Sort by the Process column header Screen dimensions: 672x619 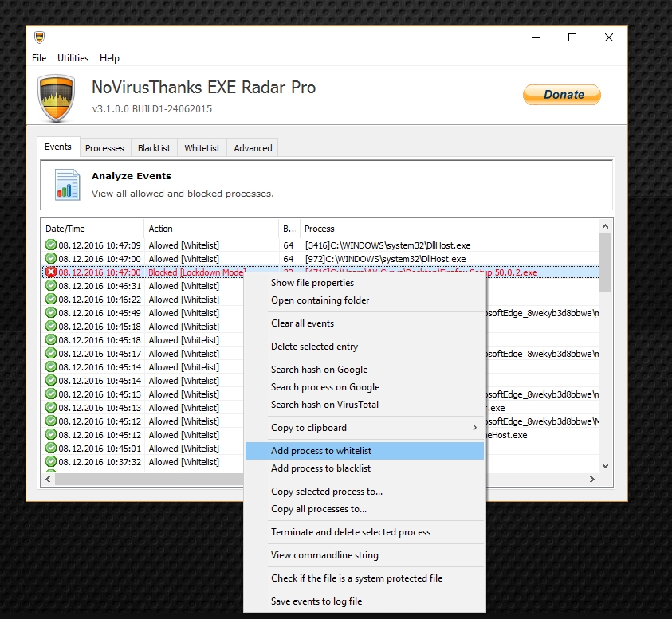[449, 229]
